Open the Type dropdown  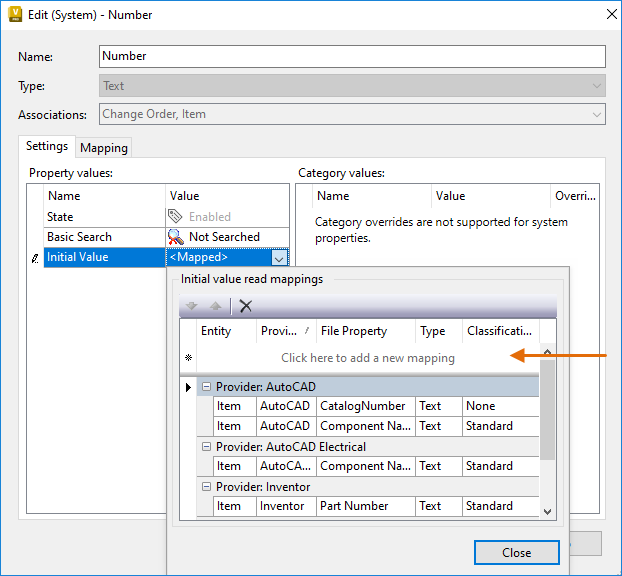pos(596,86)
